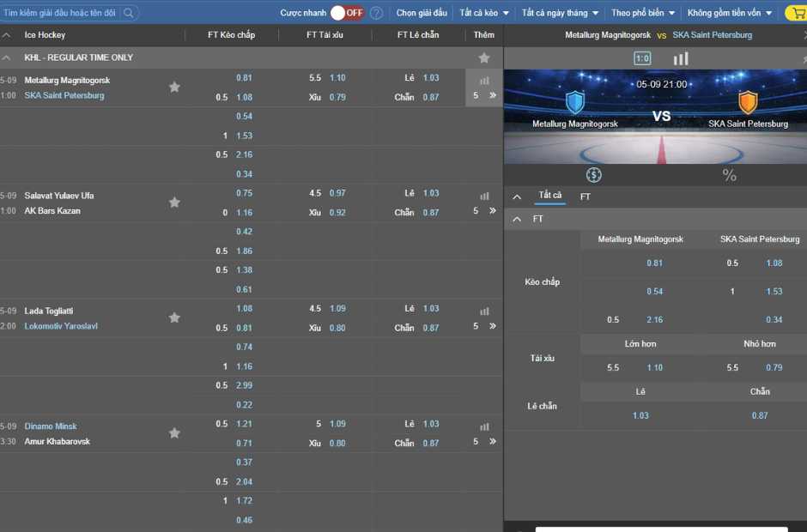Show more markets arrow for Dinamo Minsk

[493, 441]
